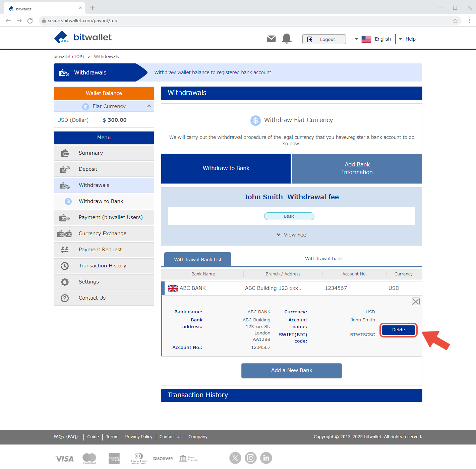Open the X (Twitter) social icon
The height and width of the screenshot is (469, 476).
[235, 458]
